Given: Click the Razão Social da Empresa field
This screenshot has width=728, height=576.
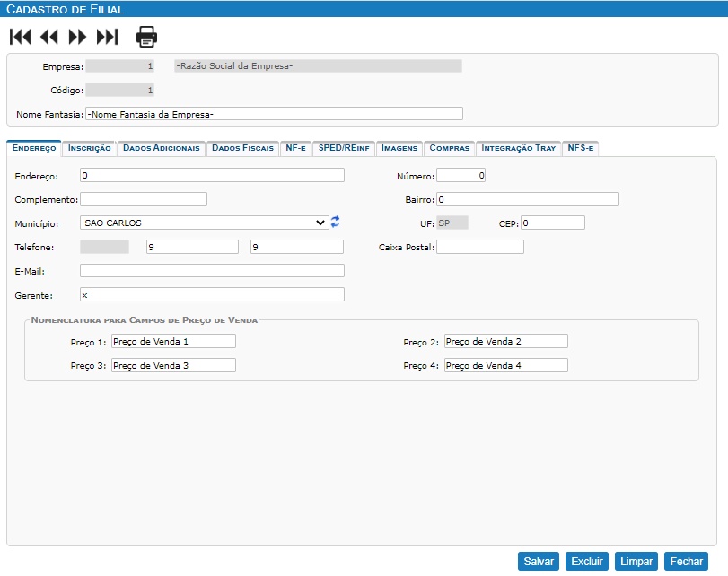Looking at the screenshot, I should coord(318,65).
